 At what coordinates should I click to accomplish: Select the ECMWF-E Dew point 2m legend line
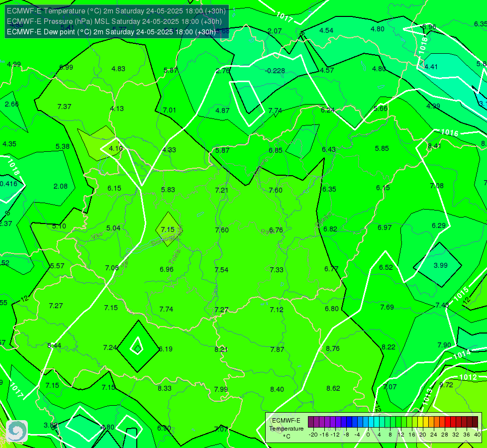tap(111, 32)
